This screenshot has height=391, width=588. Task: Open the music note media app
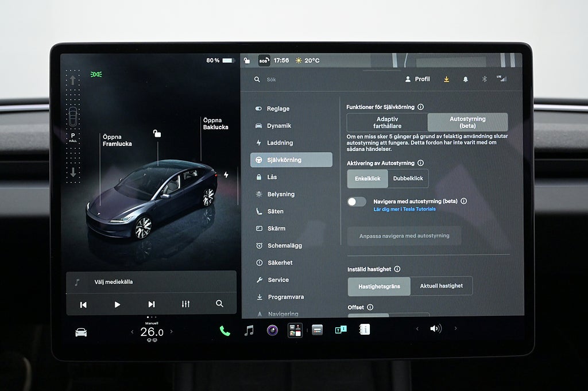[249, 330]
